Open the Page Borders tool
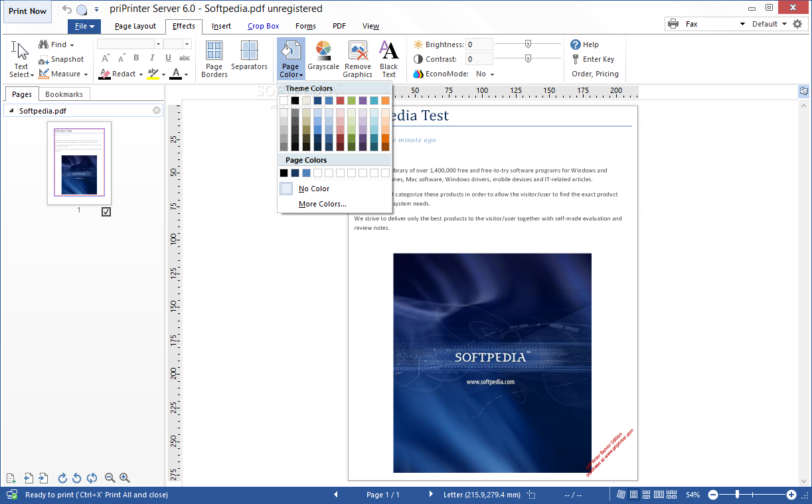The height and width of the screenshot is (504, 812). tap(214, 58)
